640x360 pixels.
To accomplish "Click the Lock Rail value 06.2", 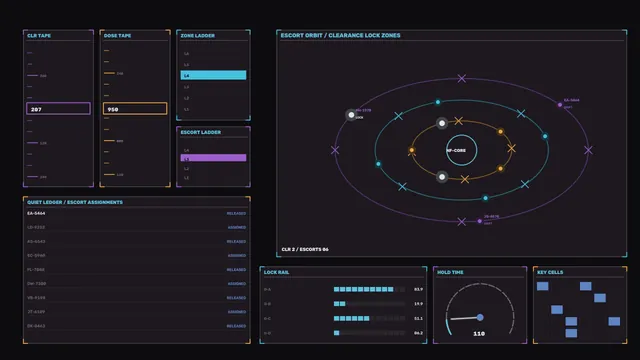I will point(418,333).
